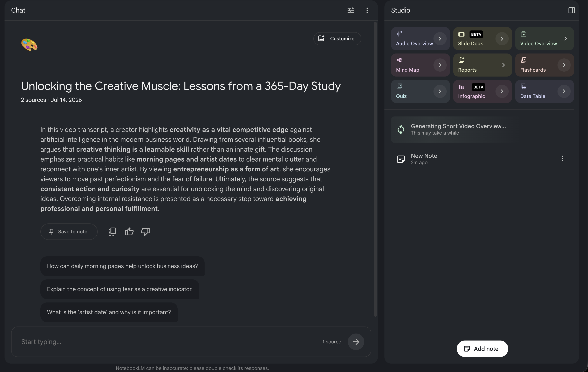This screenshot has width=588, height=372.
Task: Click the Reports label
Action: click(x=467, y=70)
